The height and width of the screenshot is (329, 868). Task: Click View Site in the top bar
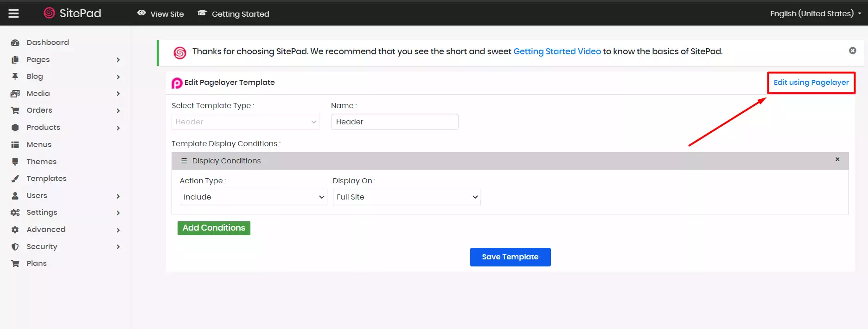[x=167, y=14]
